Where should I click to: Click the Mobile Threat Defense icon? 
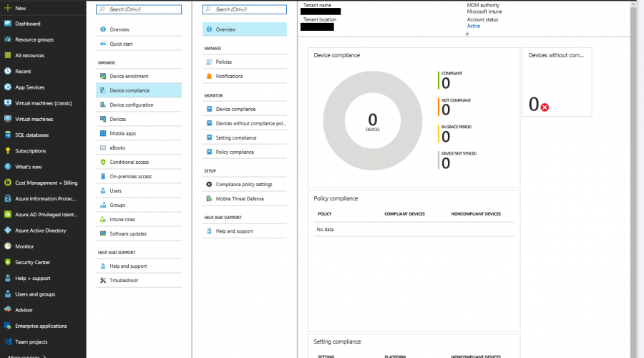tap(209, 198)
